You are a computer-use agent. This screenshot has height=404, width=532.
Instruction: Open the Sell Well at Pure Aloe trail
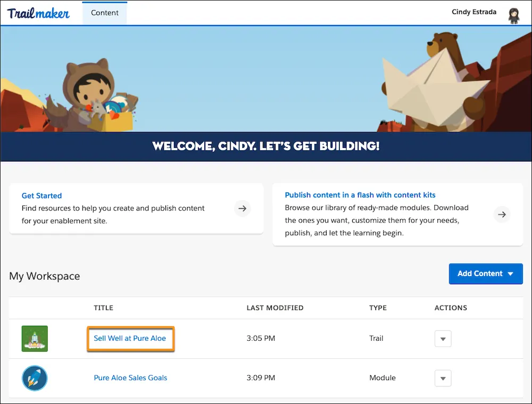(130, 338)
